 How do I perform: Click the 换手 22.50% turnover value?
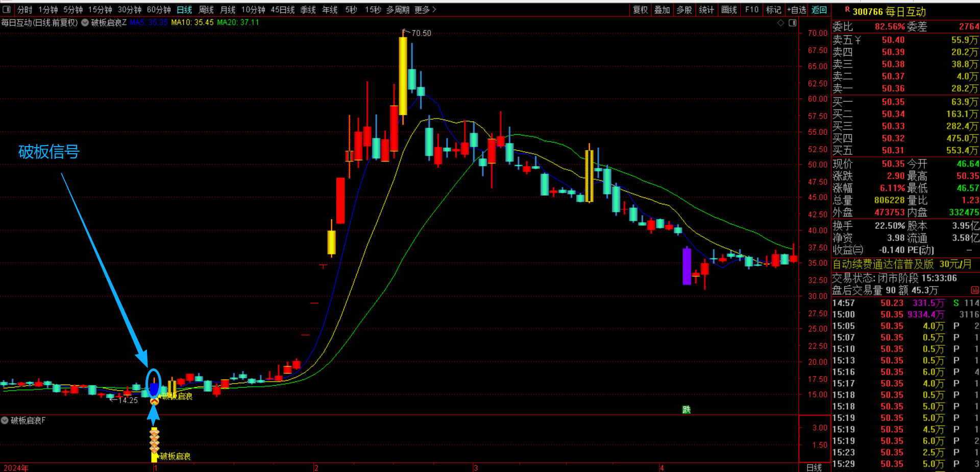(x=890, y=225)
